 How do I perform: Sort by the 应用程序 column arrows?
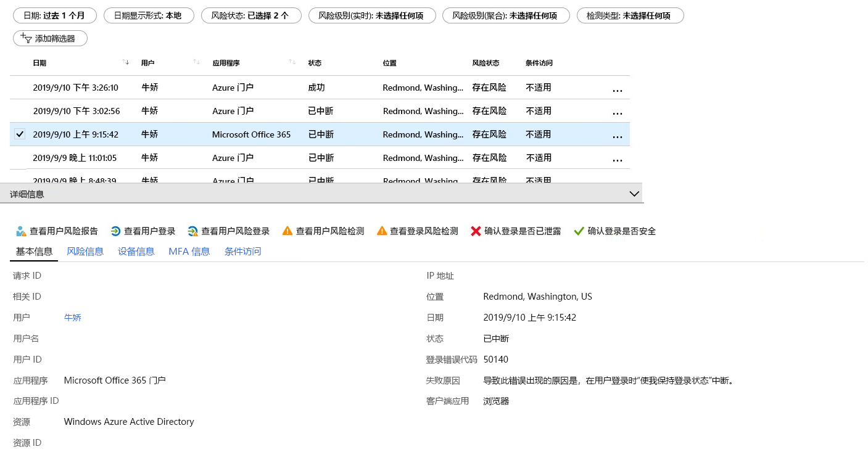pos(292,62)
